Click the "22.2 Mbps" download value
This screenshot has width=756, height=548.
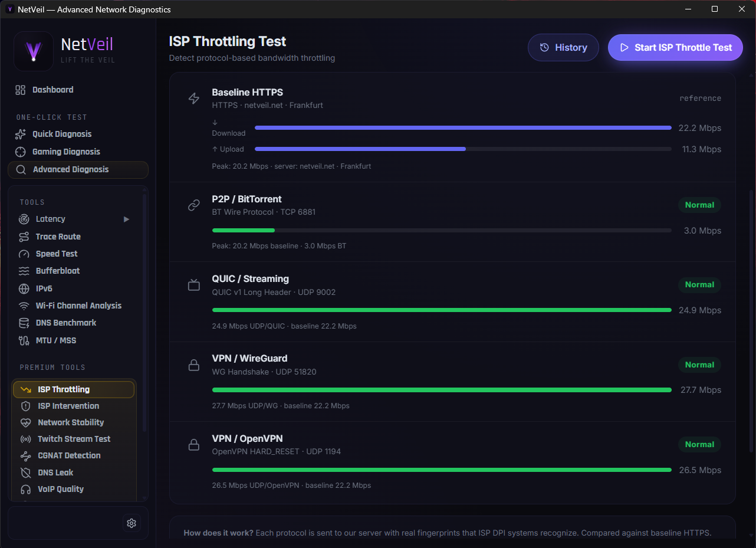click(700, 128)
